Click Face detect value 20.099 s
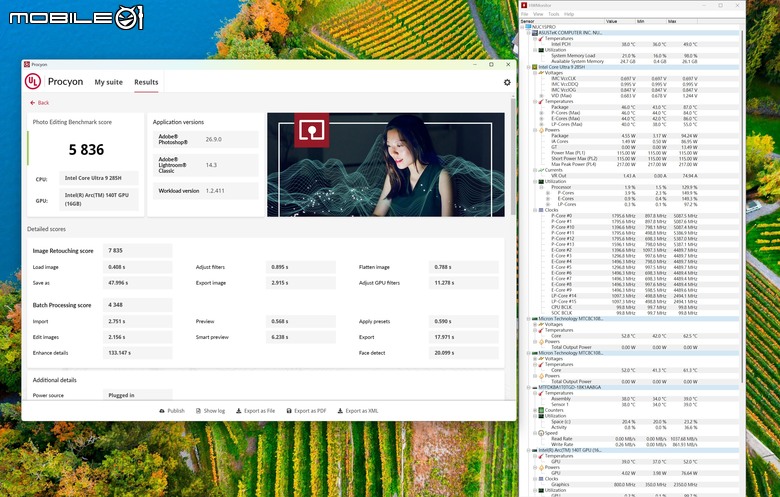 click(464, 353)
